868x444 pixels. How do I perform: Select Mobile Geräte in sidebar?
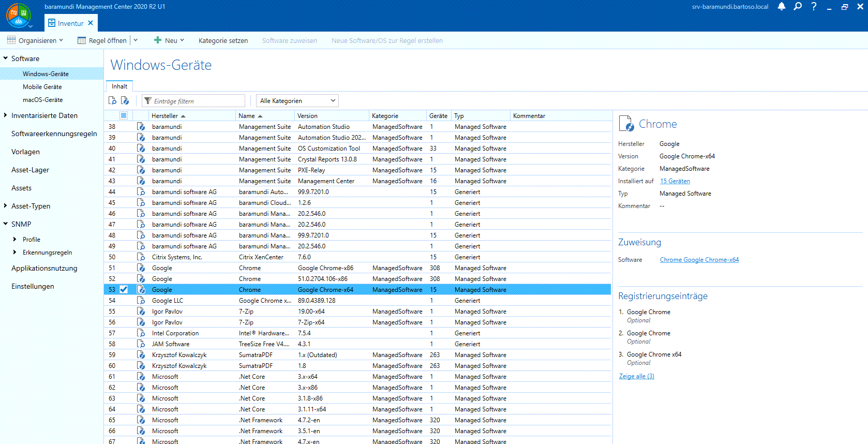(x=42, y=87)
